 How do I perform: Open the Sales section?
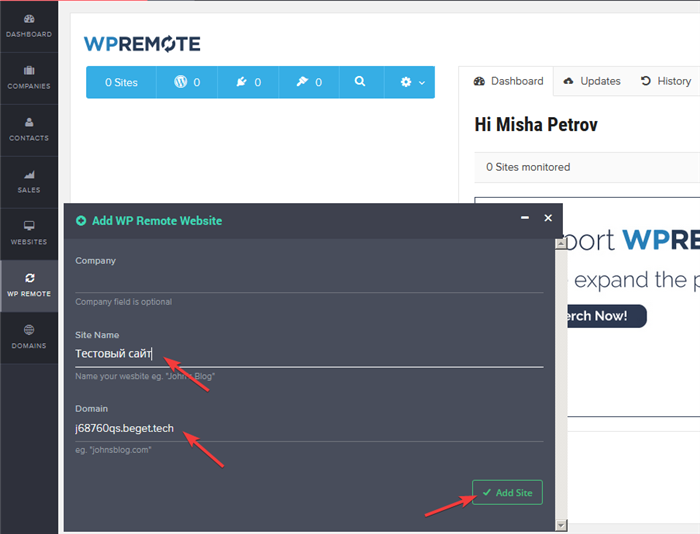click(x=29, y=182)
